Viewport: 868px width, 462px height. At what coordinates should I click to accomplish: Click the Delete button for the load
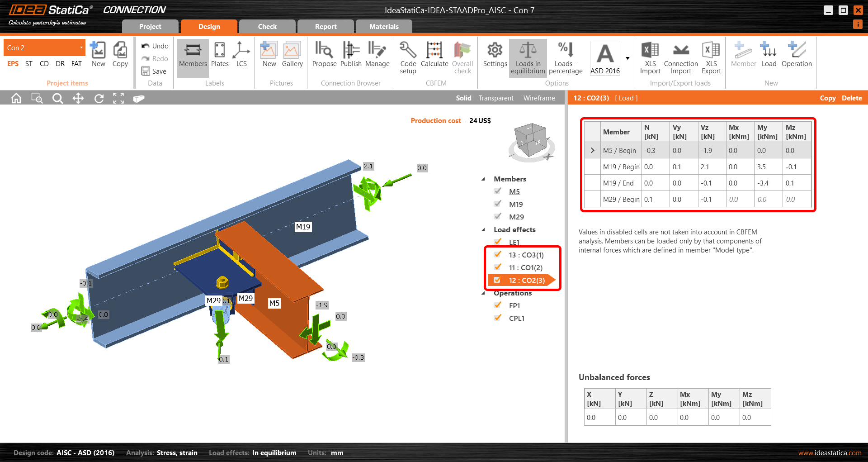tap(851, 98)
